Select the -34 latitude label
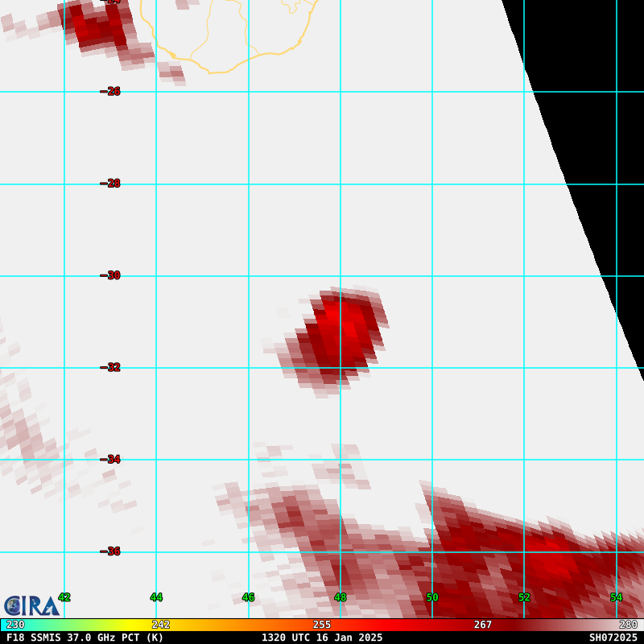This screenshot has height=644, width=644. click(110, 460)
